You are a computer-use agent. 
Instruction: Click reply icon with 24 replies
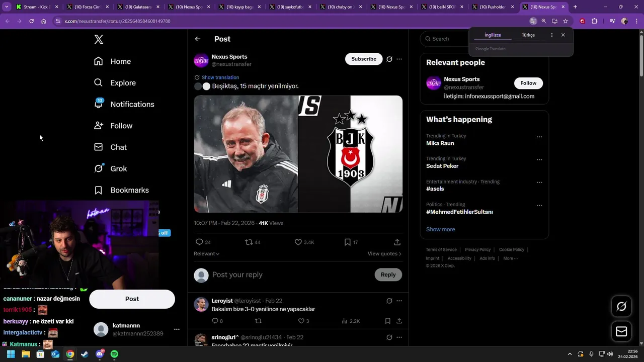point(199,242)
